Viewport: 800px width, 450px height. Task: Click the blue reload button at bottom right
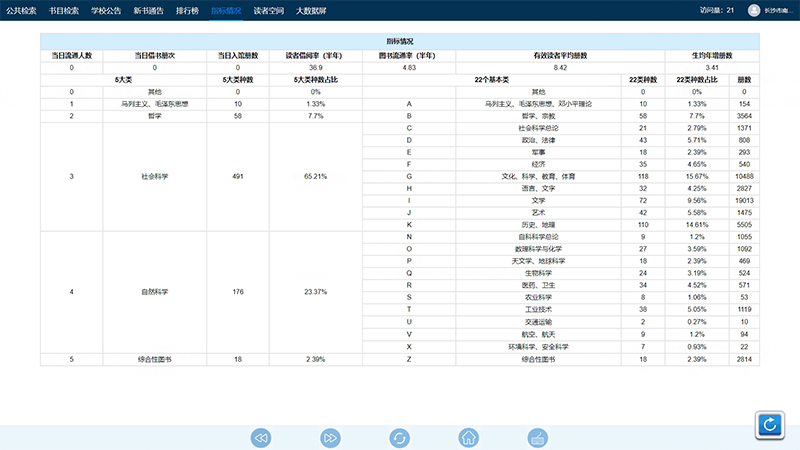(769, 425)
